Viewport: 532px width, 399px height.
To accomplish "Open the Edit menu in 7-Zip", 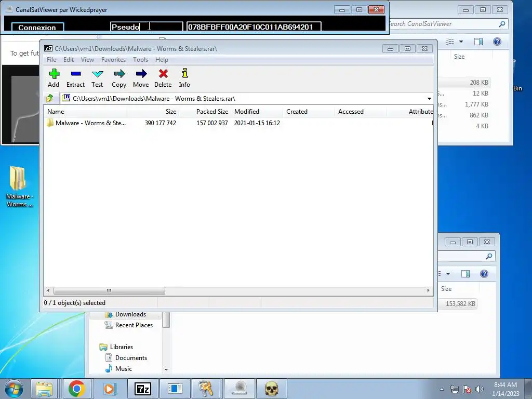I will (69, 60).
